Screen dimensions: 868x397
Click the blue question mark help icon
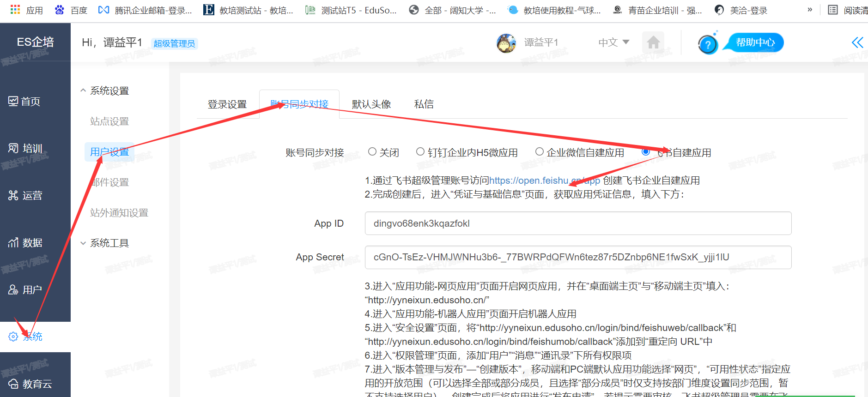pos(707,45)
